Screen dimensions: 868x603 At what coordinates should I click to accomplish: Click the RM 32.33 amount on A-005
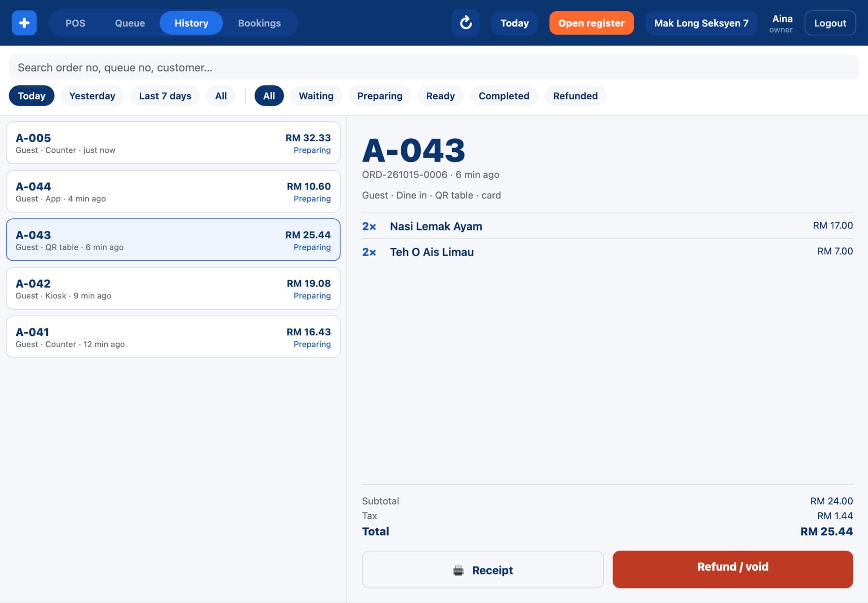[308, 138]
